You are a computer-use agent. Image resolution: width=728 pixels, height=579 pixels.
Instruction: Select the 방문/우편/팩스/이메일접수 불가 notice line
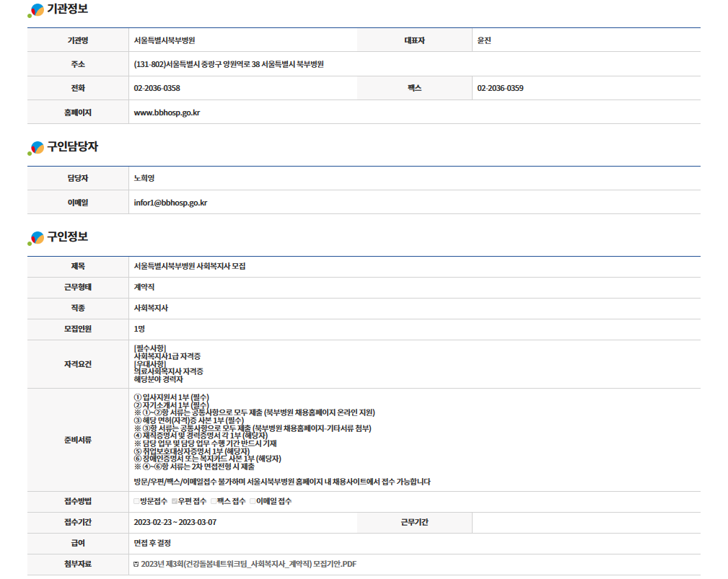click(282, 482)
